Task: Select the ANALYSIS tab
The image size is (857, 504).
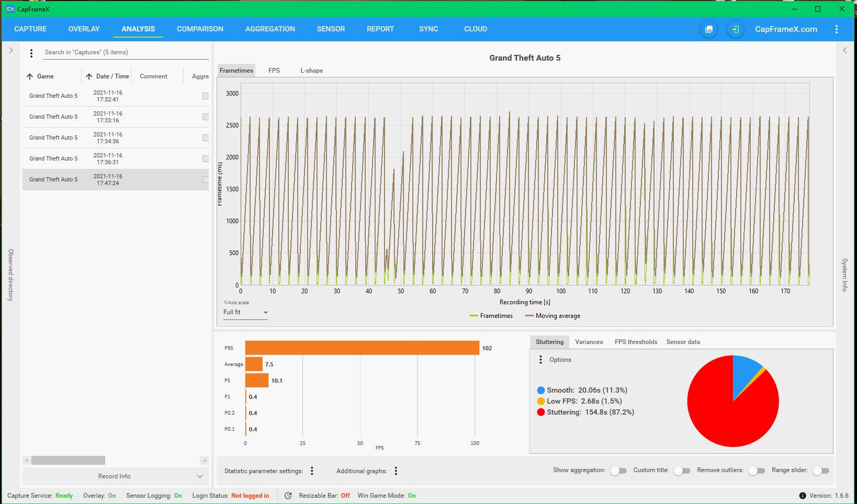Action: (138, 29)
